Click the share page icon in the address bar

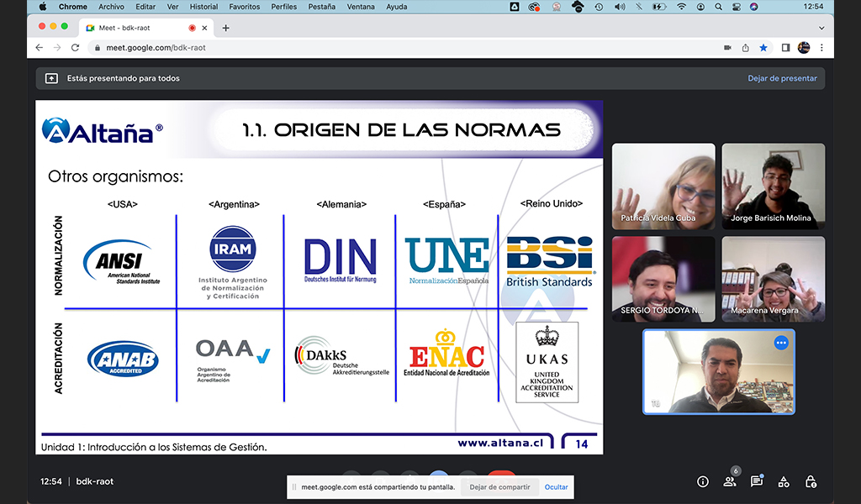point(745,48)
